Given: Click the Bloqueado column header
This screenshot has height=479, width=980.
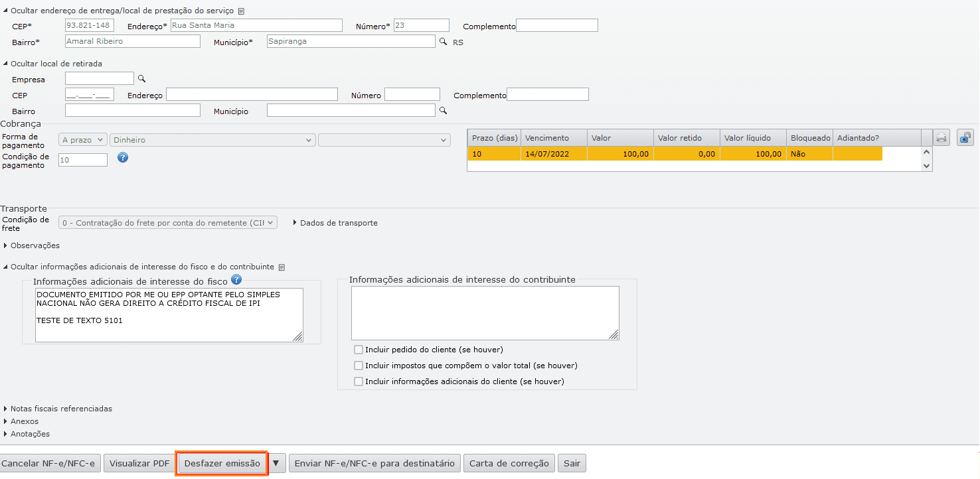Looking at the screenshot, I should 809,138.
